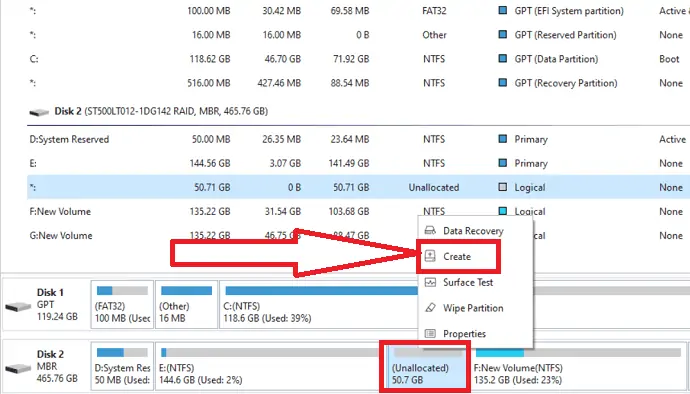Screen dimensions: 690x394
Task: Click the Surface Test graph icon
Action: (430, 282)
